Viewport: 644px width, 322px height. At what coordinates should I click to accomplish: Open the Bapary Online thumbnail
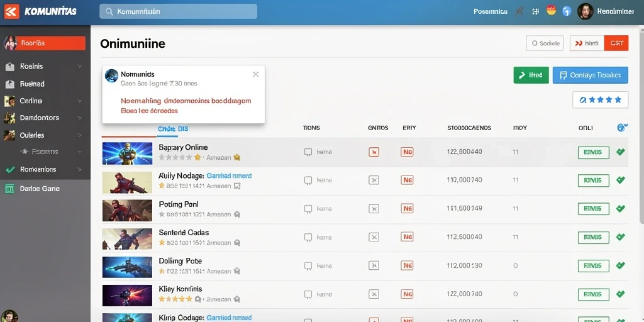click(x=127, y=153)
